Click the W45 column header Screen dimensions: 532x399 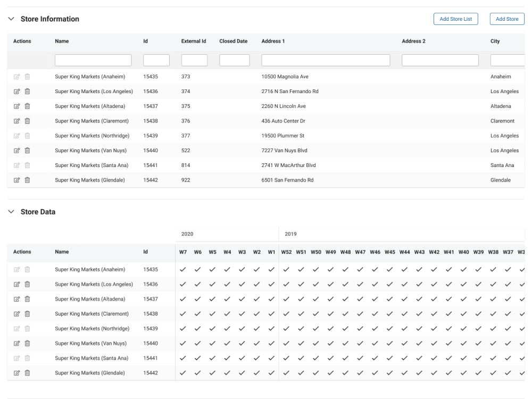[390, 252]
